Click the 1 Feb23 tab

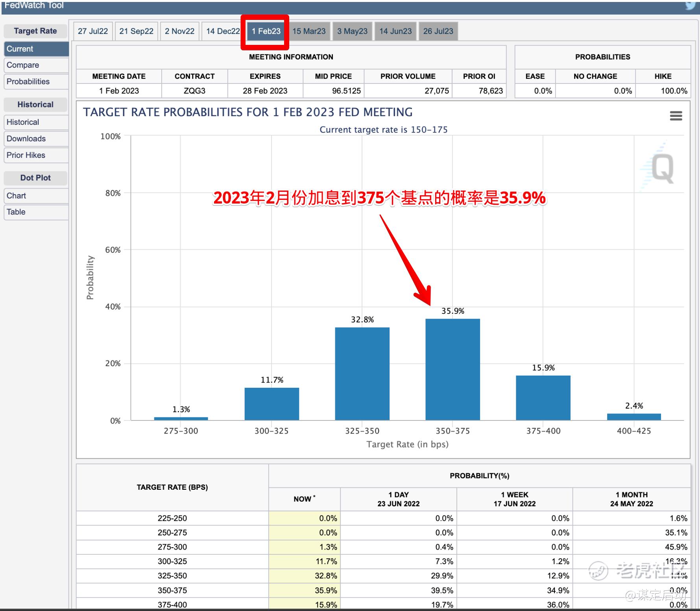click(266, 31)
